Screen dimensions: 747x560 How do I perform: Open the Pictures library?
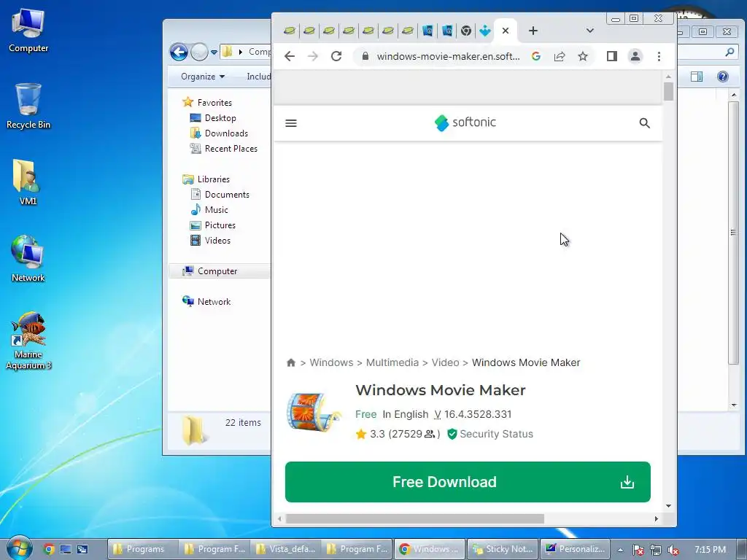pos(220,225)
